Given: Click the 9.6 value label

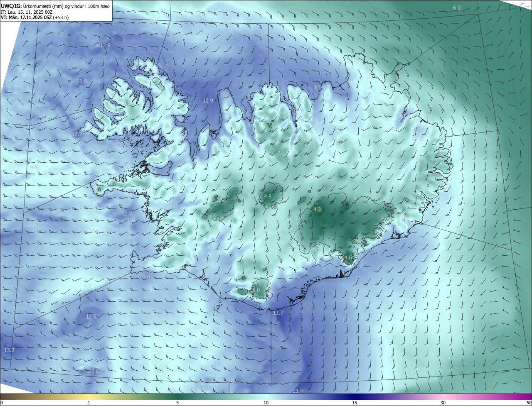Looking at the screenshot, I should [x=34, y=167].
